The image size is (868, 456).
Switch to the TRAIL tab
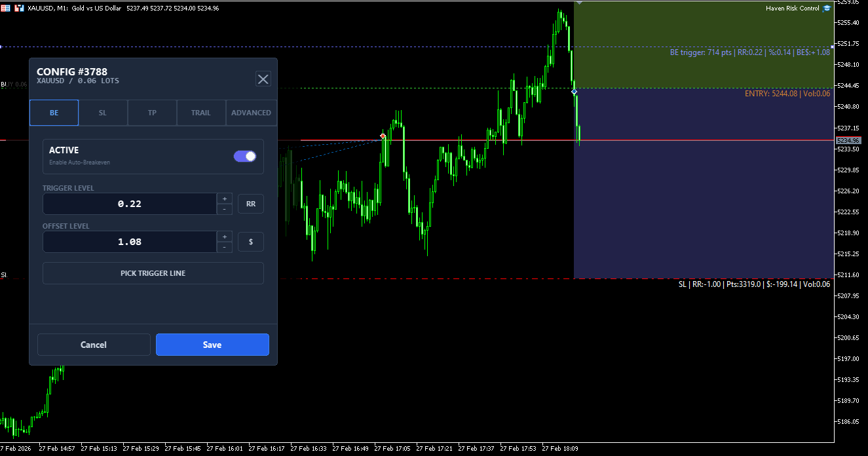coord(201,113)
